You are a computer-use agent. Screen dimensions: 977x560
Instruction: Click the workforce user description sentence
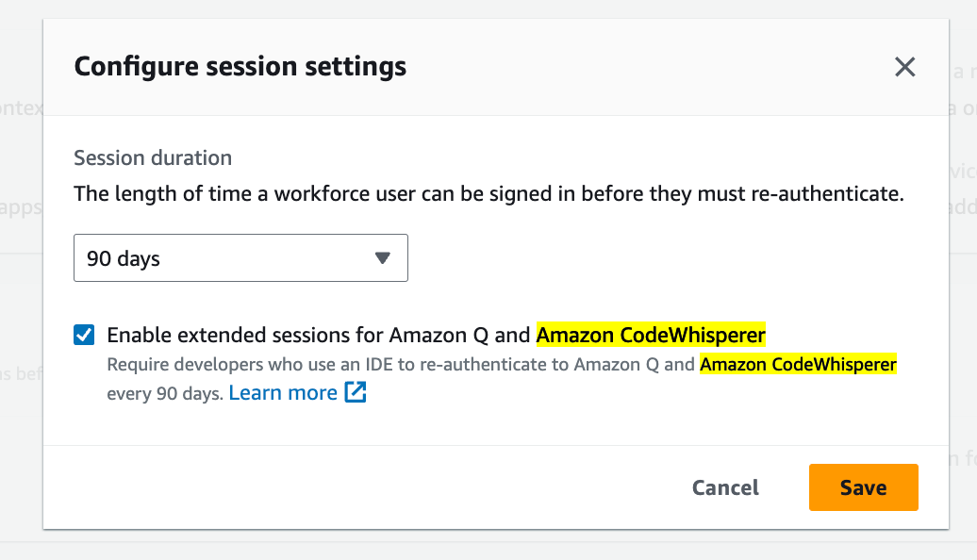click(x=488, y=193)
